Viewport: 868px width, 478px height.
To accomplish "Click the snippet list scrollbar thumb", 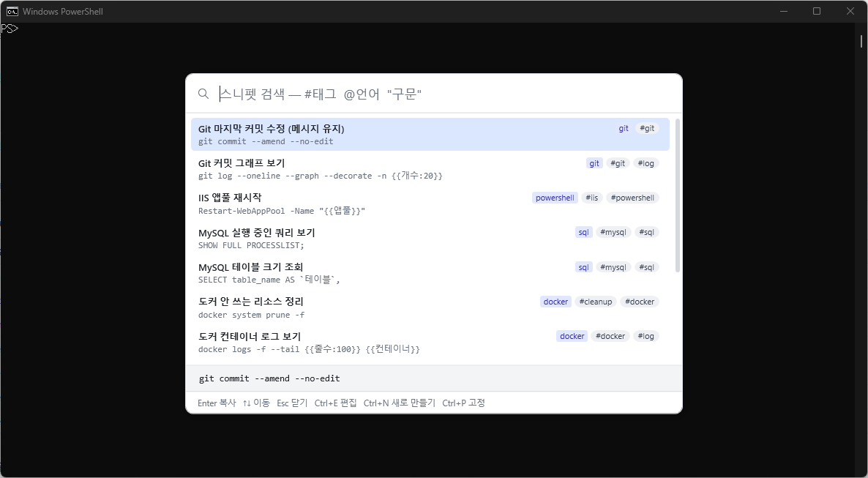I will coord(678,195).
